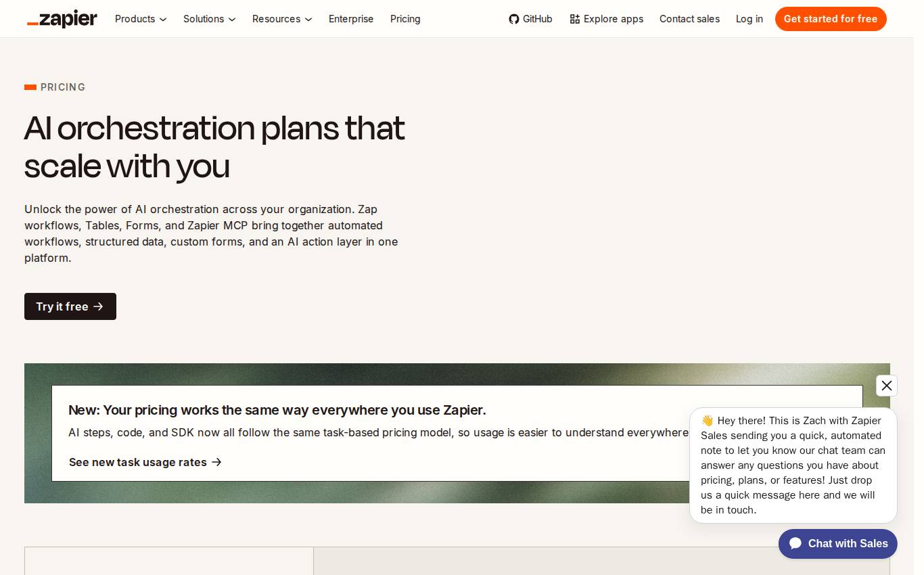
Task: Click the arrow beside See new task usage rates
Action: pos(216,462)
